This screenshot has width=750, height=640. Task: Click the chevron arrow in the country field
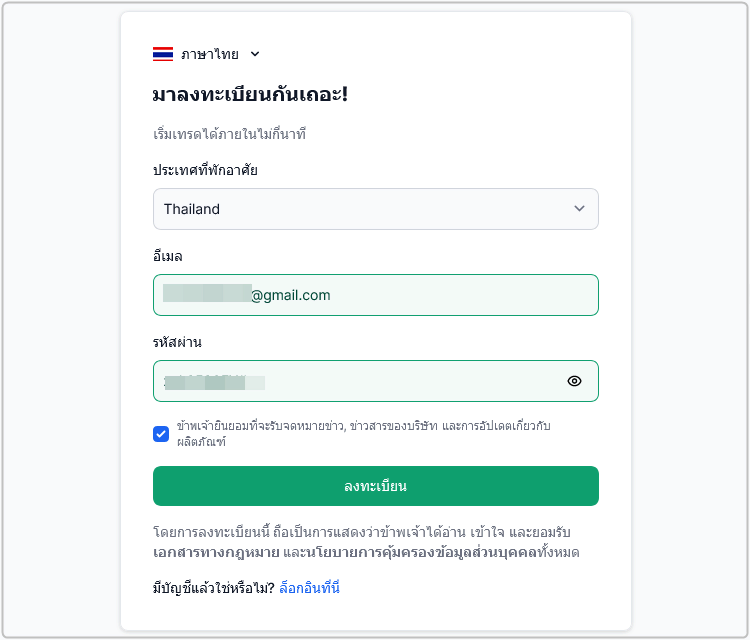pos(579,209)
